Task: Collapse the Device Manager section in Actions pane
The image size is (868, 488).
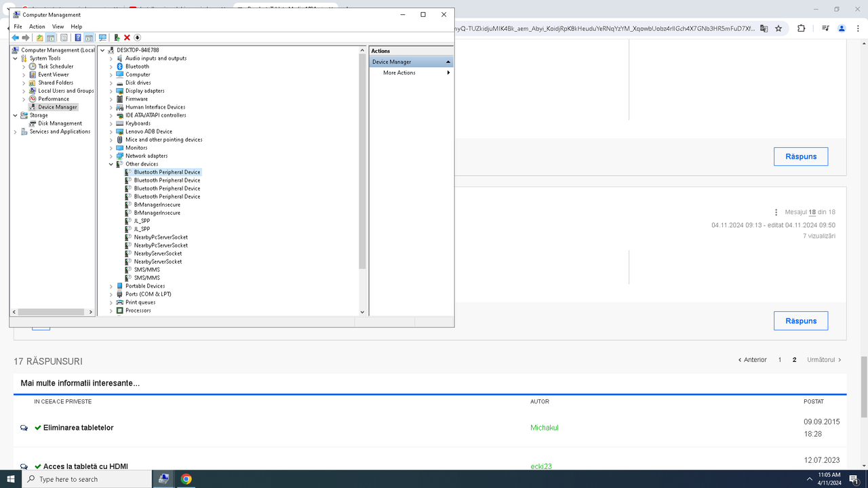Action: 448,62
